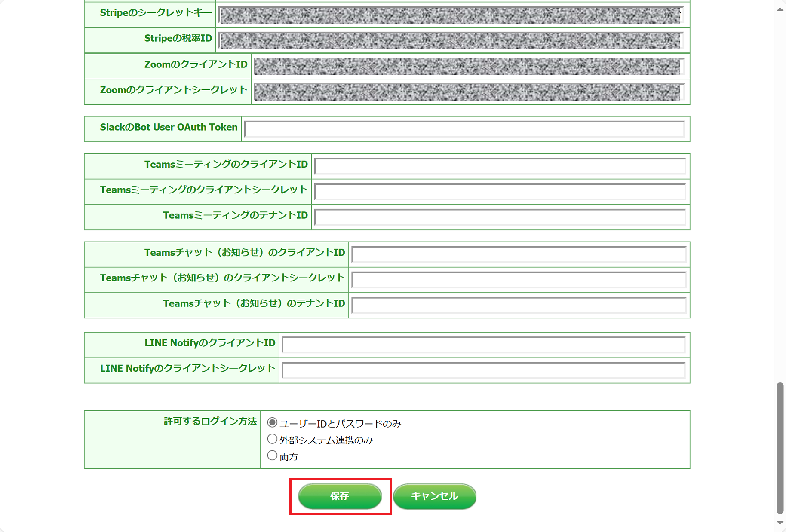The width and height of the screenshot is (786, 532).
Task: Click TeamsミーティングのクライアントID input
Action: tap(500, 166)
